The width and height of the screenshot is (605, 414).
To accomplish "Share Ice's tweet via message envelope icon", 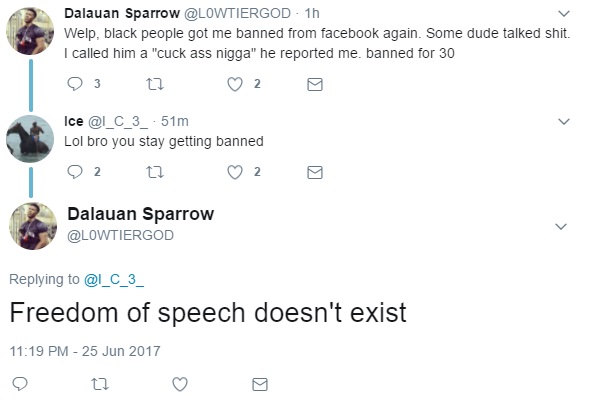I will click(315, 172).
